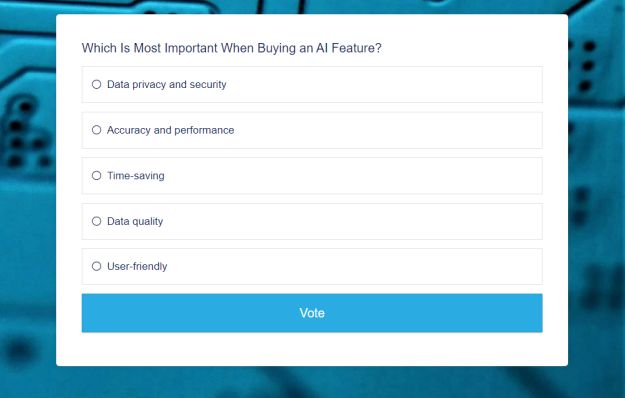Click blank area of the Data quality option box

pos(351,222)
